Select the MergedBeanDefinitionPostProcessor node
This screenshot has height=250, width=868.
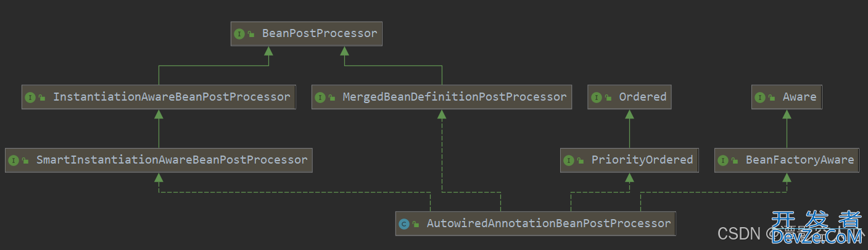[x=454, y=97]
